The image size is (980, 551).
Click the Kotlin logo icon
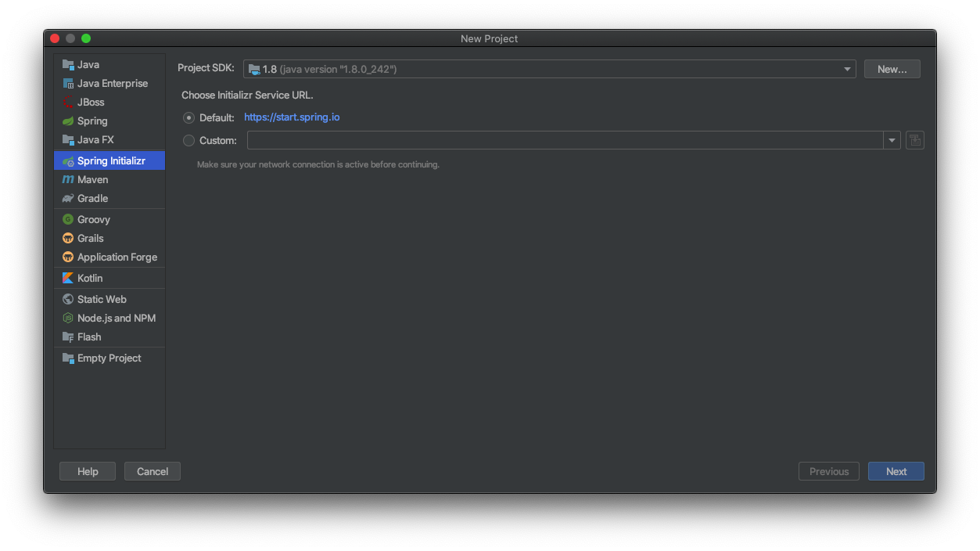coord(68,278)
